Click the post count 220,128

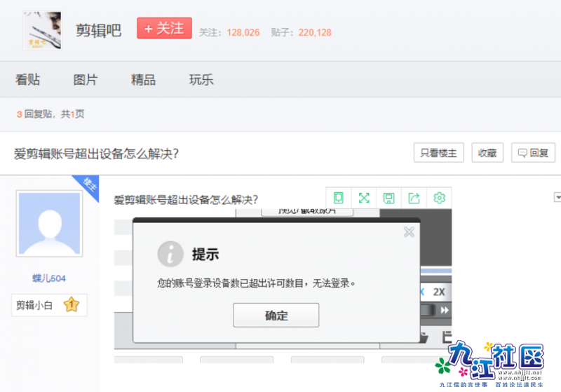coord(315,32)
